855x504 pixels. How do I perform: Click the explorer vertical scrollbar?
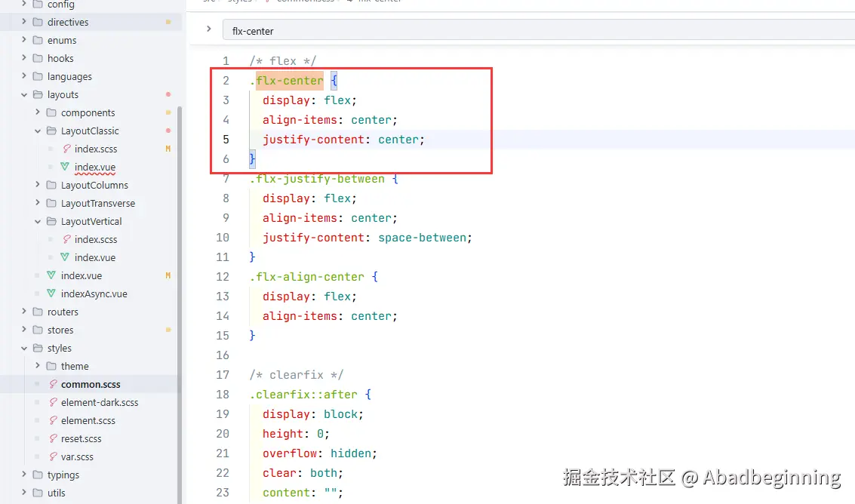[180, 304]
